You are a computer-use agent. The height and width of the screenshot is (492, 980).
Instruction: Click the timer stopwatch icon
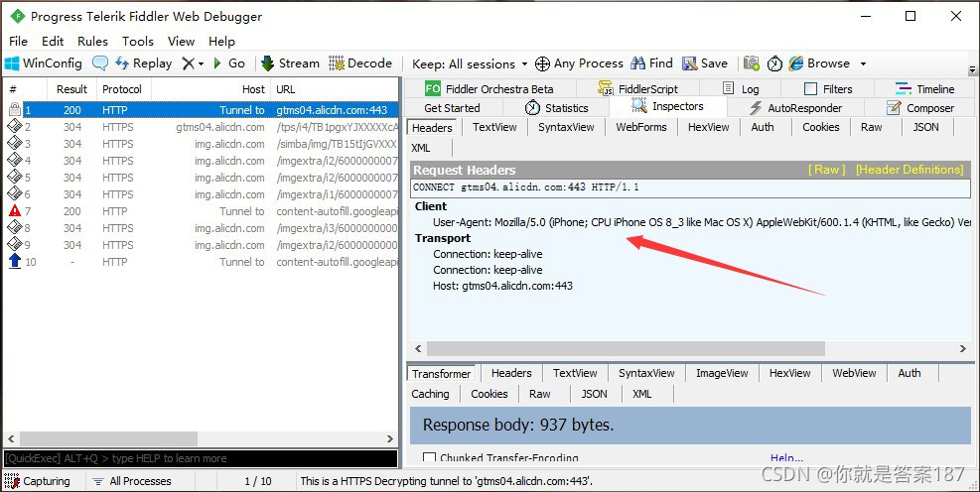(x=774, y=63)
